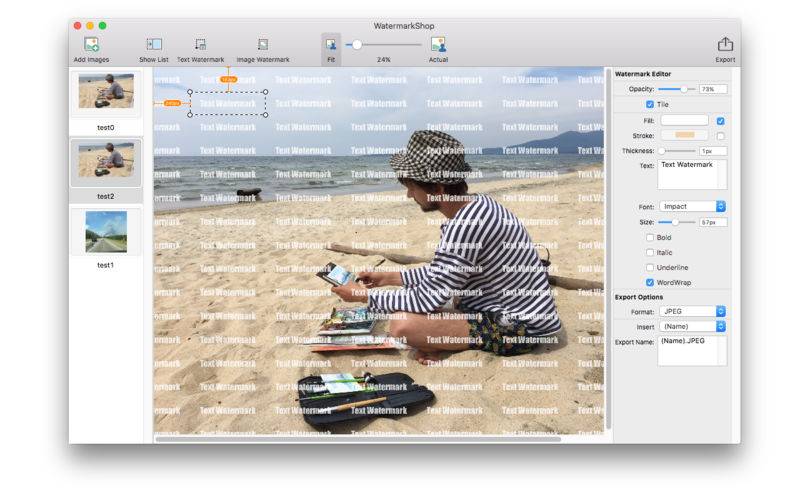Enable the Stroke checkbox

720,136
